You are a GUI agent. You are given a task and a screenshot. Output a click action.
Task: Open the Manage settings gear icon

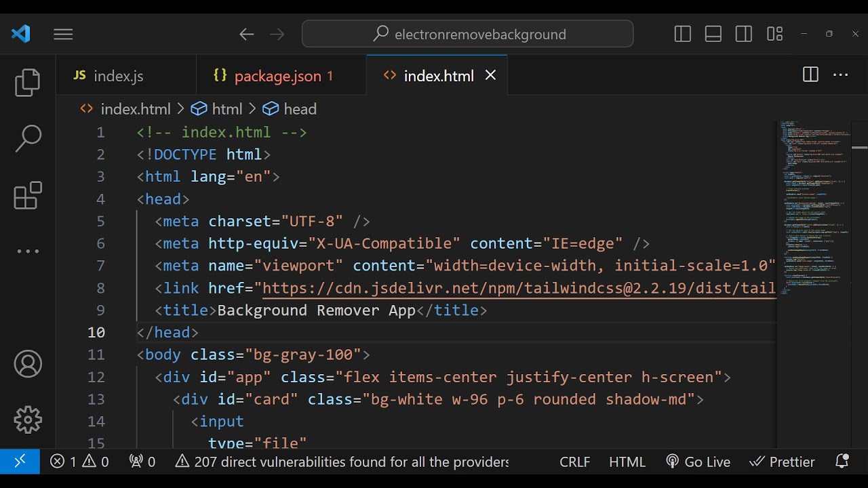[x=28, y=420]
